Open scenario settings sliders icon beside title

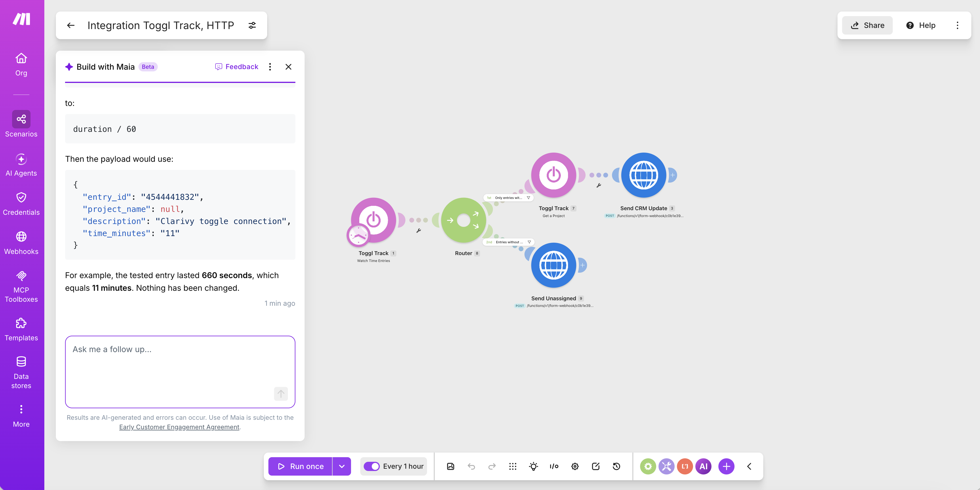[x=252, y=26]
